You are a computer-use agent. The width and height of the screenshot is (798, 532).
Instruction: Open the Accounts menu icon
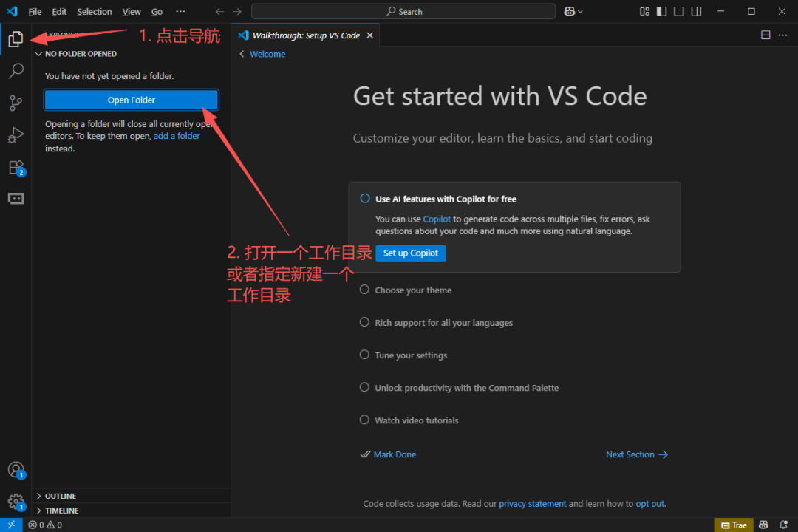tap(16, 469)
